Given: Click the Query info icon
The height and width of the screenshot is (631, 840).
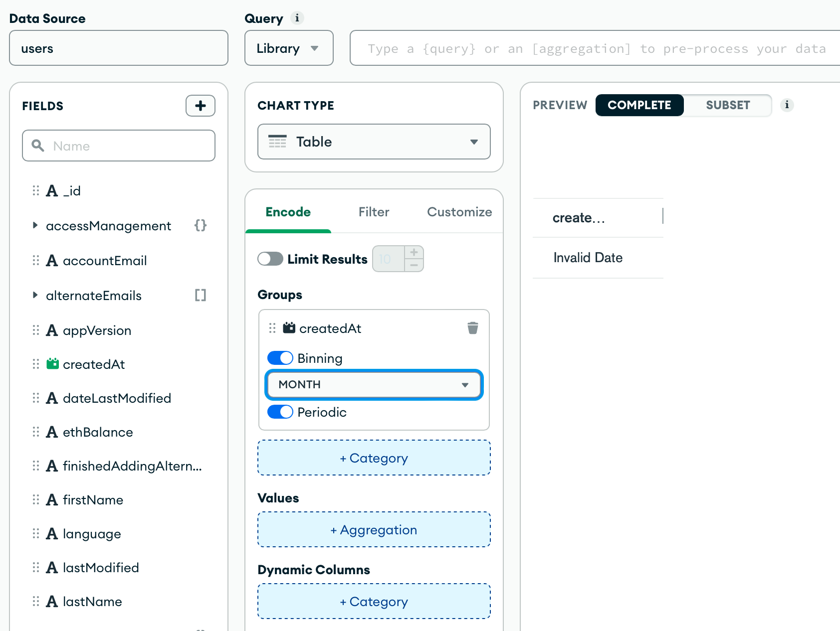Looking at the screenshot, I should coord(297,18).
